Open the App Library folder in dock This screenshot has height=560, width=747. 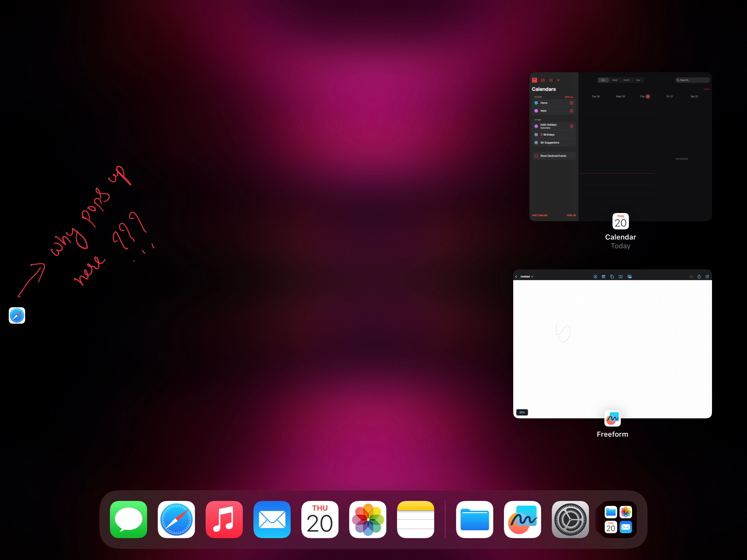618,519
